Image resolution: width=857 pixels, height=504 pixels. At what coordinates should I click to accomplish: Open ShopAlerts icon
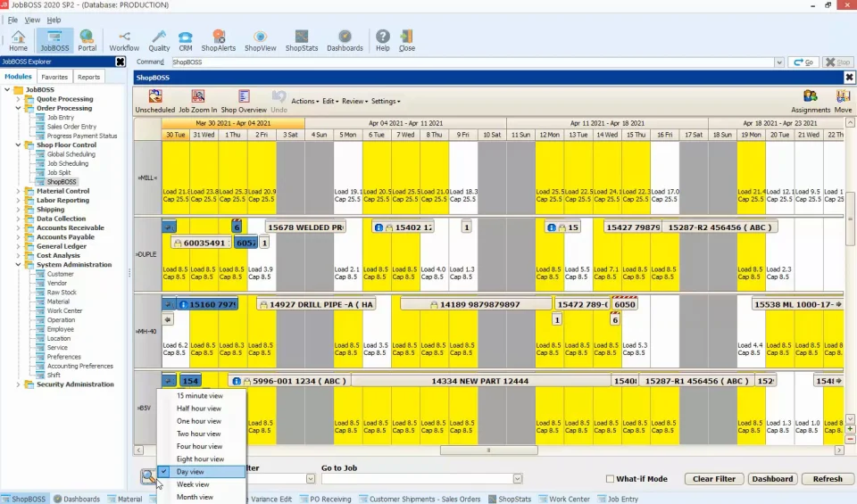tap(218, 41)
